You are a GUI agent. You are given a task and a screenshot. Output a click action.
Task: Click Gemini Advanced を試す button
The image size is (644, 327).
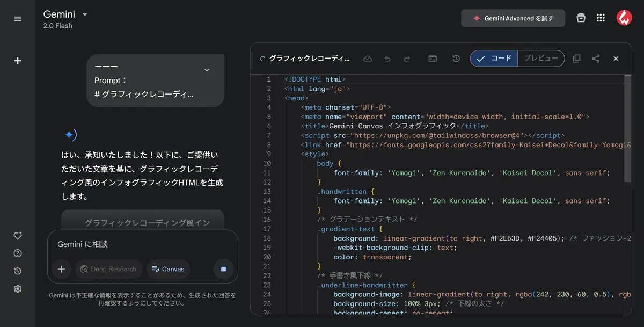pyautogui.click(x=513, y=18)
